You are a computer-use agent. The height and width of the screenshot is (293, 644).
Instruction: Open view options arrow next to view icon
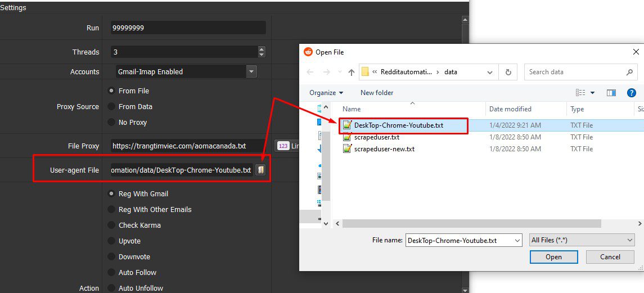click(x=592, y=93)
